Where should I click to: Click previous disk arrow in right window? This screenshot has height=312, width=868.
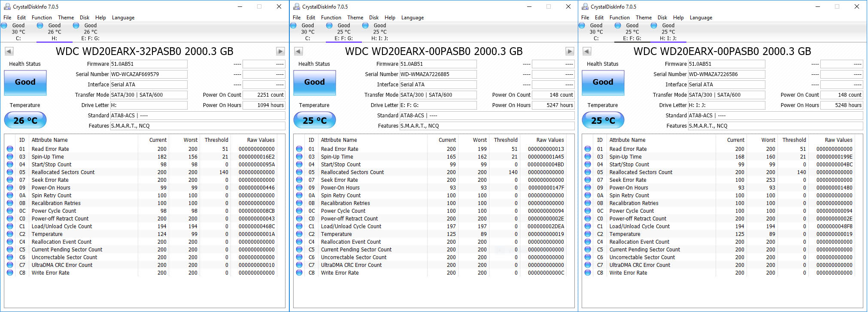(587, 52)
